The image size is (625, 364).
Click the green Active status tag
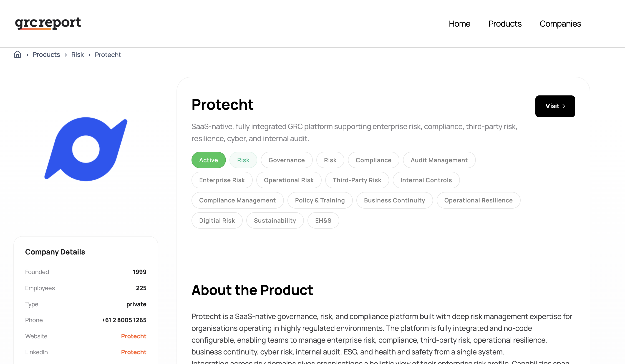click(209, 160)
